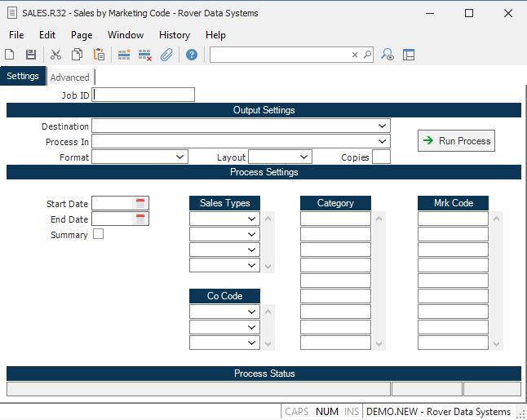
Task: Click the Delete row icon
Action: 145,55
